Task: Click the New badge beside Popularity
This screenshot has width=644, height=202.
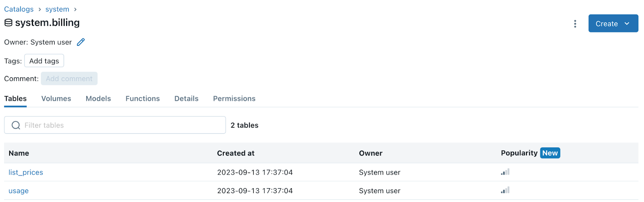Action: [550, 153]
